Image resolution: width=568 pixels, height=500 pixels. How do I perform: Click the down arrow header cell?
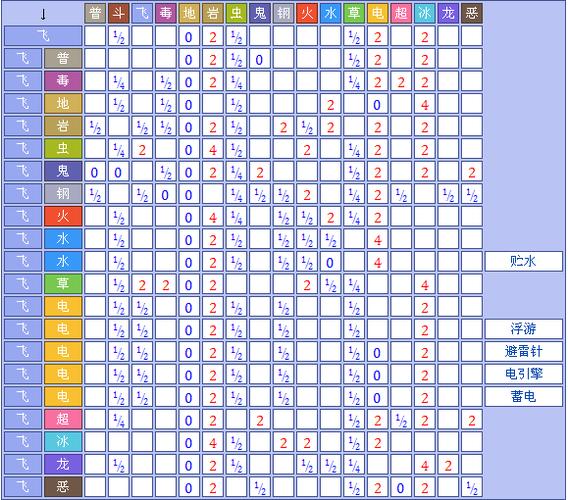43,14
